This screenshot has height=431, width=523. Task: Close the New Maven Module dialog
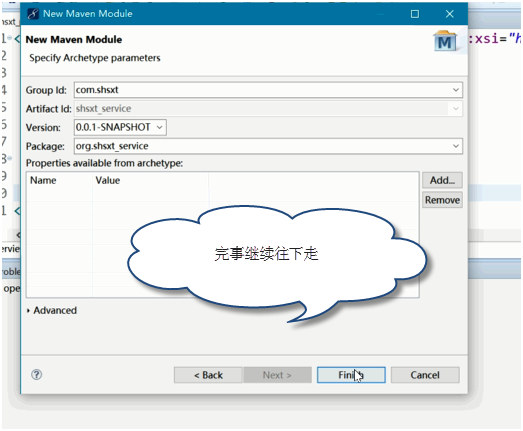[450, 14]
